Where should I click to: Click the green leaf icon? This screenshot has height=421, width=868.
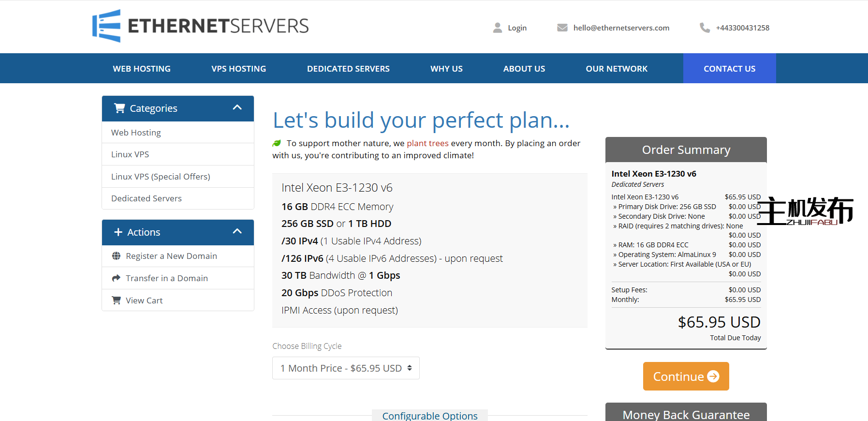tap(277, 143)
